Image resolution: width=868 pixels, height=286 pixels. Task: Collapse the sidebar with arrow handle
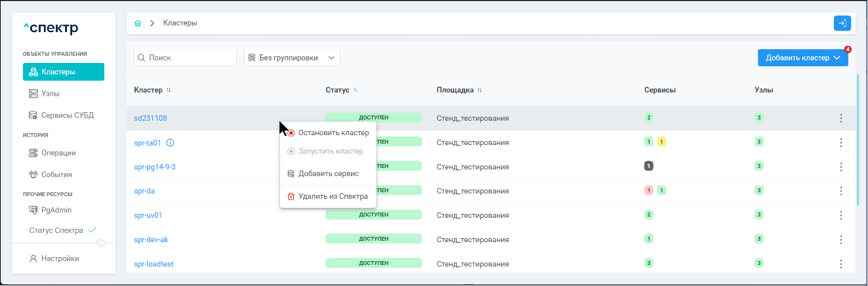click(100, 243)
